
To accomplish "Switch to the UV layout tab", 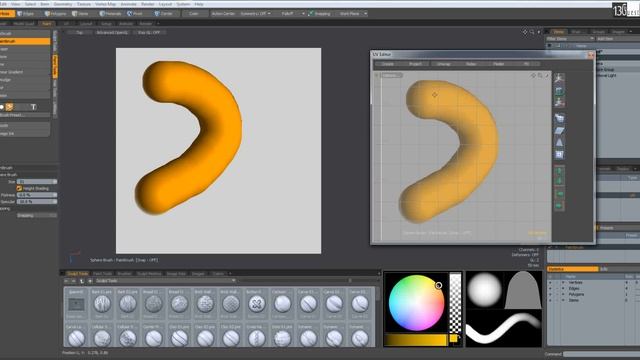I will tap(66, 24).
